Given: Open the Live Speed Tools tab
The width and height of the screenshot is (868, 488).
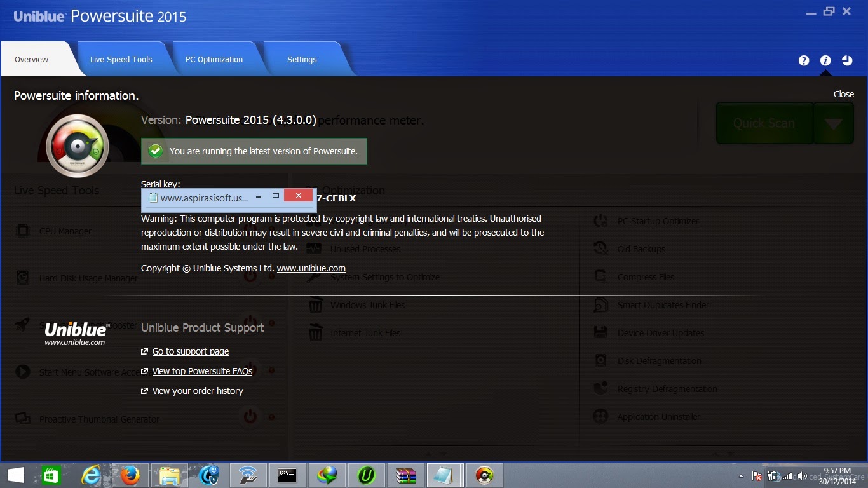Looking at the screenshot, I should click(121, 60).
